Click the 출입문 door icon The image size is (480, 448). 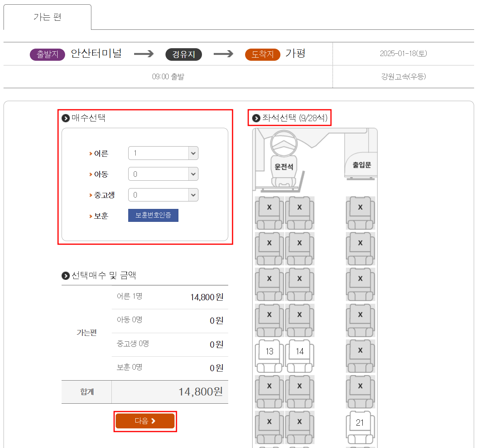pyautogui.click(x=362, y=165)
